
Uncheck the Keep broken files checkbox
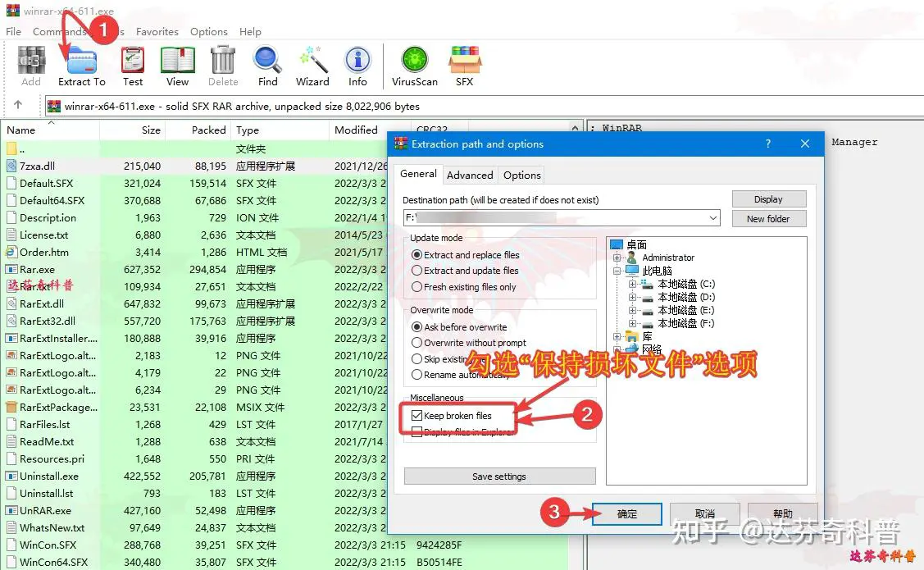coord(417,416)
